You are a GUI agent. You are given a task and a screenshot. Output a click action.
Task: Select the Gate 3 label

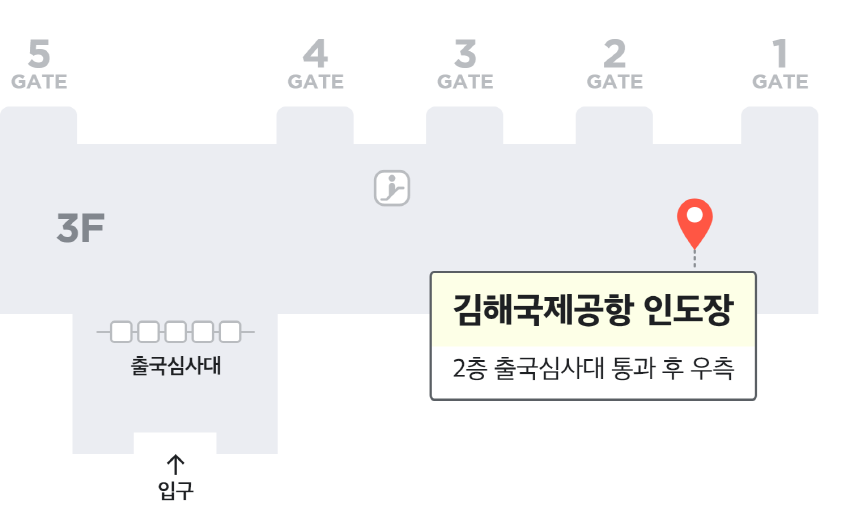[x=465, y=64]
